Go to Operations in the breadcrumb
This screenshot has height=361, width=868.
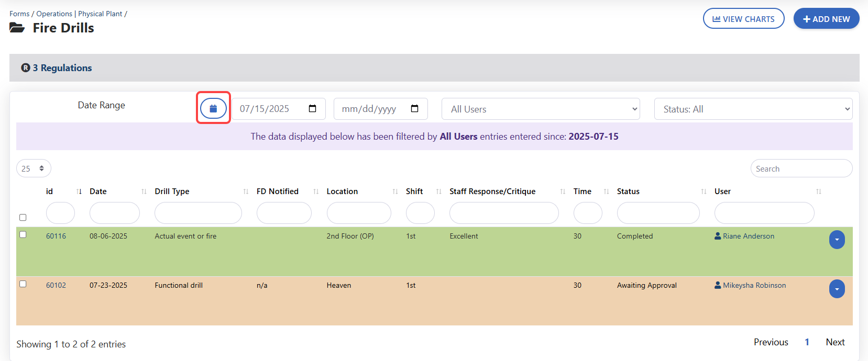[x=54, y=14]
